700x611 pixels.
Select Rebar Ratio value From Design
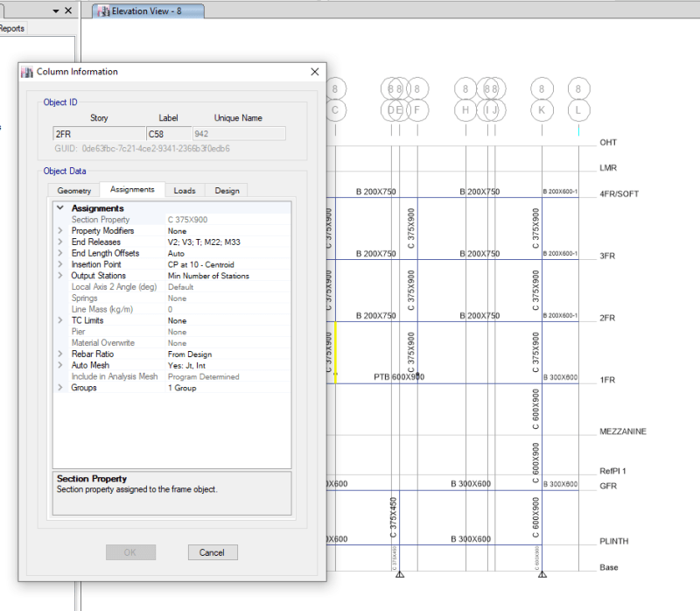point(190,355)
